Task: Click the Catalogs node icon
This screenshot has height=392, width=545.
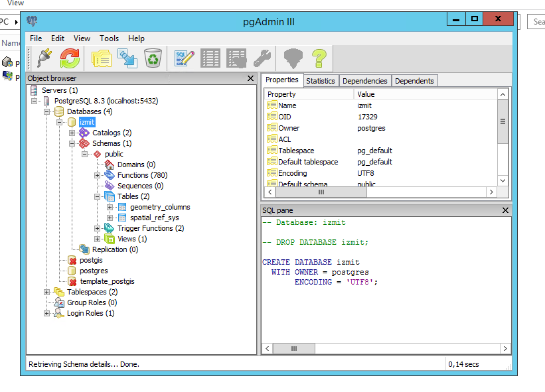Action: pyautogui.click(x=84, y=133)
